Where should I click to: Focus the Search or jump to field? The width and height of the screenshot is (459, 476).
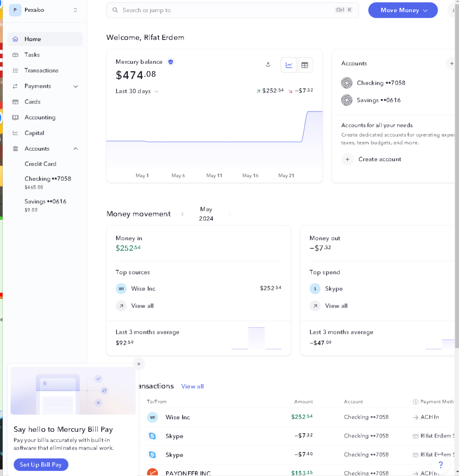(232, 10)
